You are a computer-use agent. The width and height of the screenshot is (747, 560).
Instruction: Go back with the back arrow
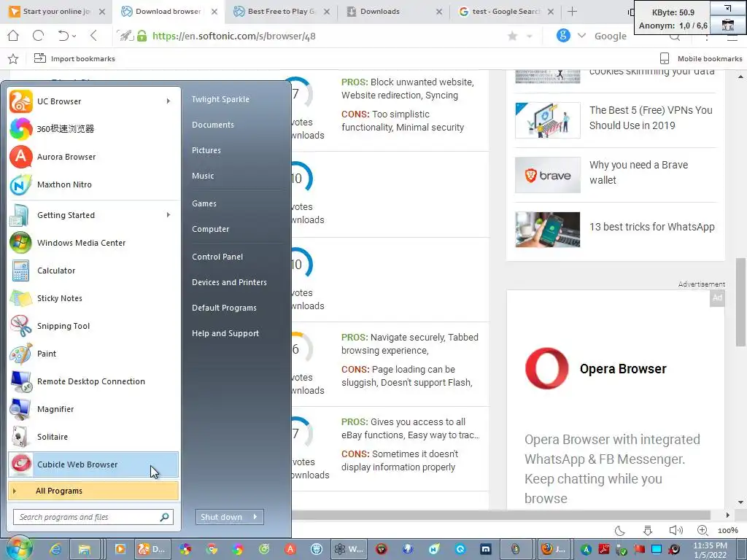point(93,36)
